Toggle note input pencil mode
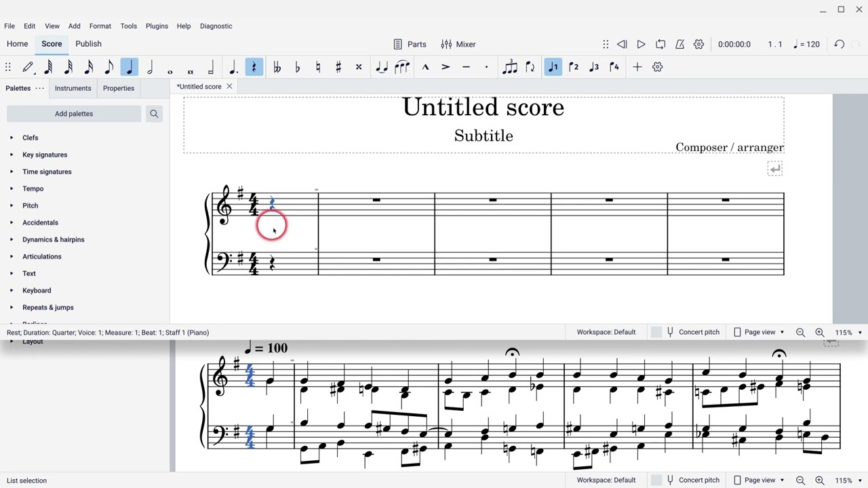Screen dimensions: 868x488 [x=28, y=67]
